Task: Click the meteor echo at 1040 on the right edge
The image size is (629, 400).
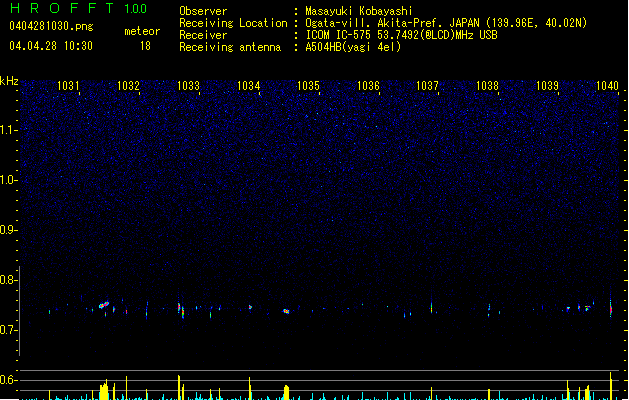Action: click(x=611, y=307)
